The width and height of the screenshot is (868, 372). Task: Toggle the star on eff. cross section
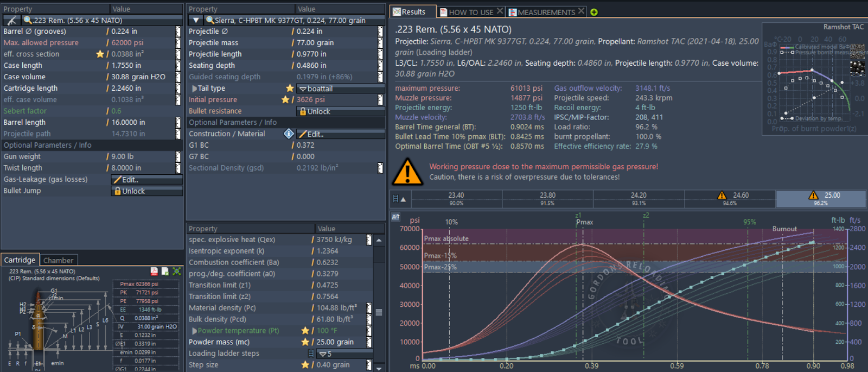(100, 54)
